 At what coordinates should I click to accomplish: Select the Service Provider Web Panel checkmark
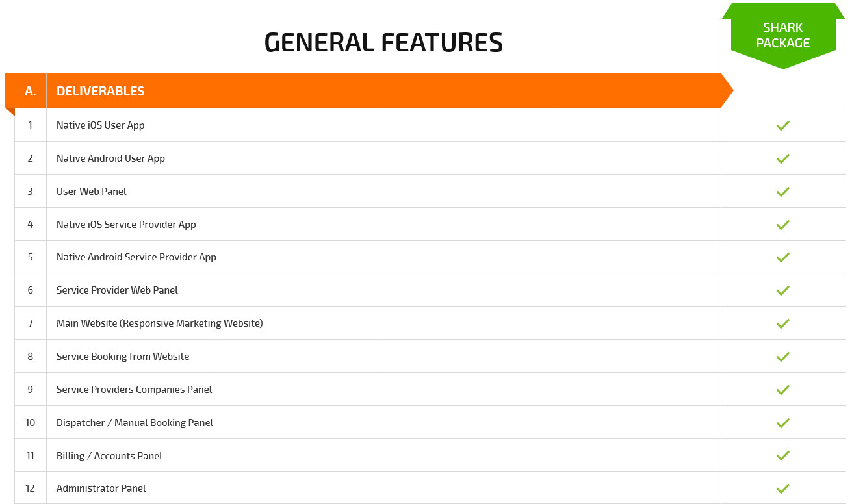(783, 290)
